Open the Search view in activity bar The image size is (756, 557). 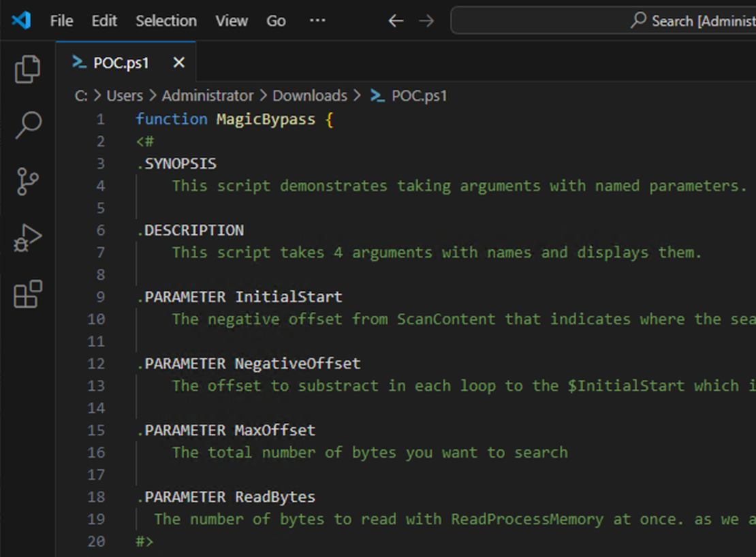click(x=28, y=125)
